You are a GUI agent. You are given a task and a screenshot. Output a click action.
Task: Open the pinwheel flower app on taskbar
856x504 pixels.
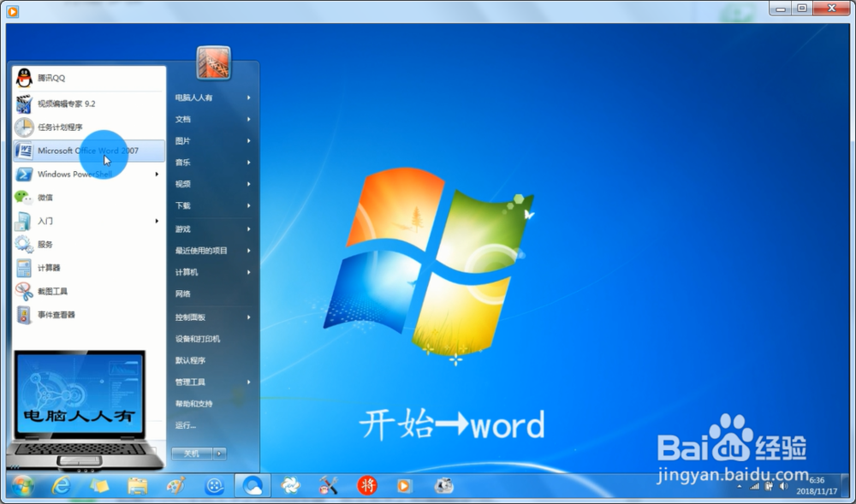[x=290, y=485]
